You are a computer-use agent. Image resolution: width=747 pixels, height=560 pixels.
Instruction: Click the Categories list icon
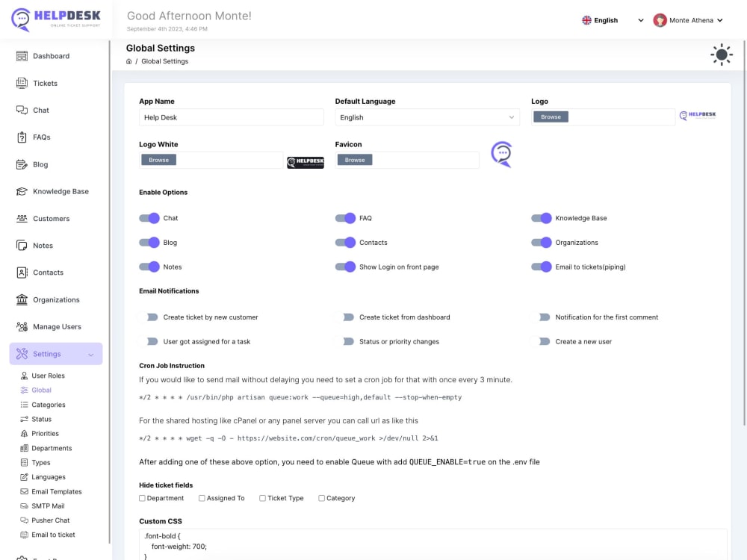point(25,405)
